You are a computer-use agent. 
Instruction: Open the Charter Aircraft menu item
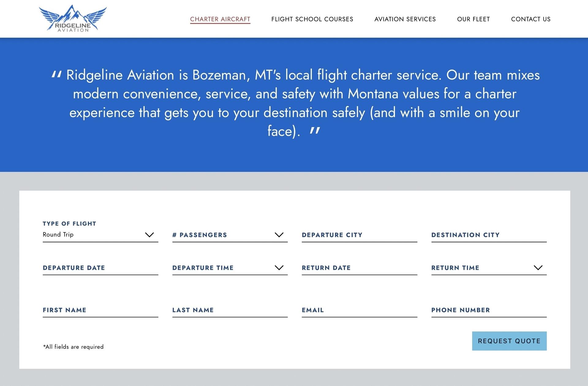pyautogui.click(x=220, y=19)
